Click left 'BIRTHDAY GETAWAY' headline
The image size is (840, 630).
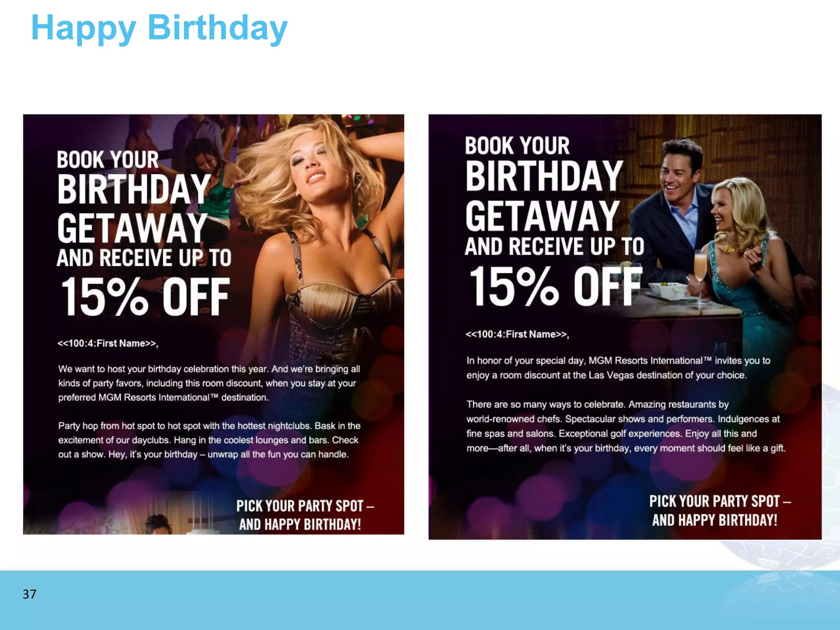click(x=134, y=208)
